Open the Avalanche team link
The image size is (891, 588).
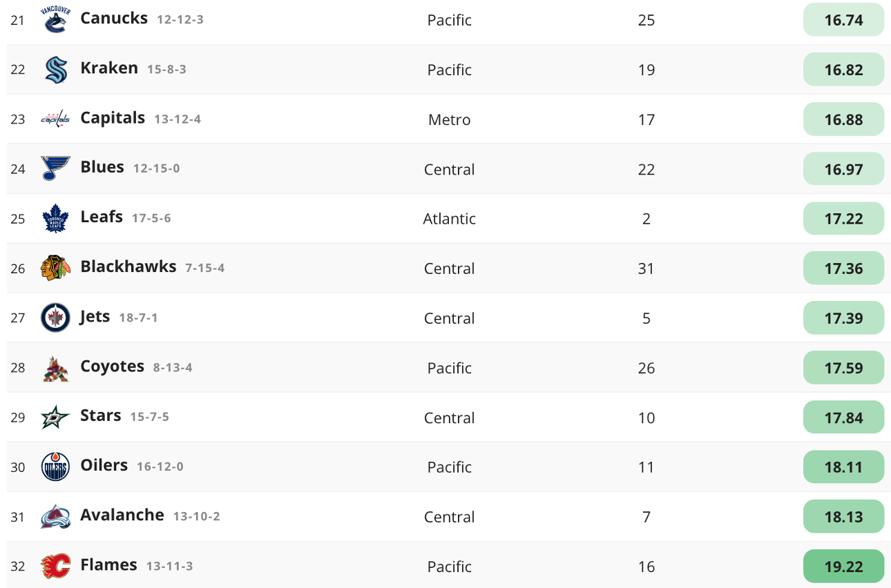[122, 515]
